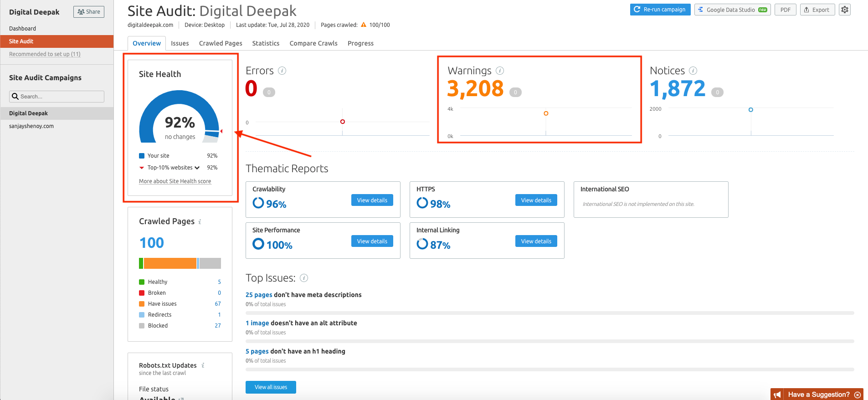Open the Progress tab
Viewport: 868px width, 400px height.
pos(360,43)
